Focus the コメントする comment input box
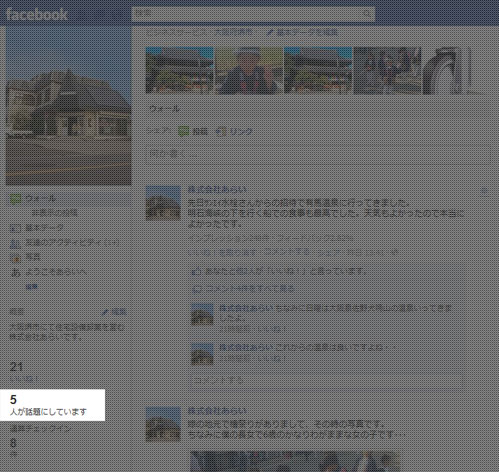The image size is (499, 472). pyautogui.click(x=326, y=381)
